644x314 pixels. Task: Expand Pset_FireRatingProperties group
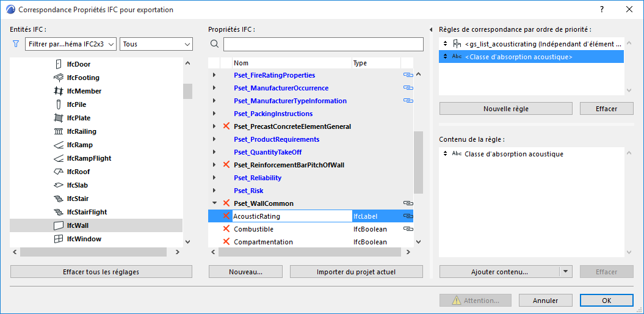click(214, 75)
